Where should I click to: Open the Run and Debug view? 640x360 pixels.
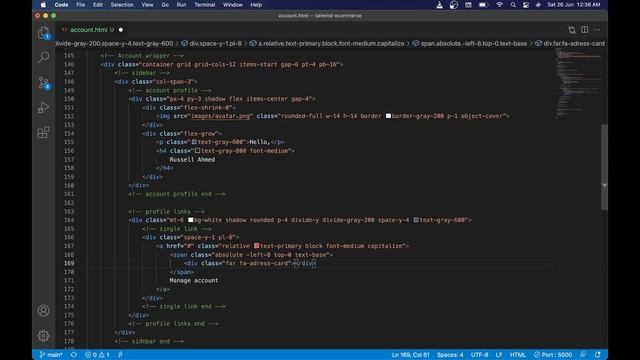[44, 107]
